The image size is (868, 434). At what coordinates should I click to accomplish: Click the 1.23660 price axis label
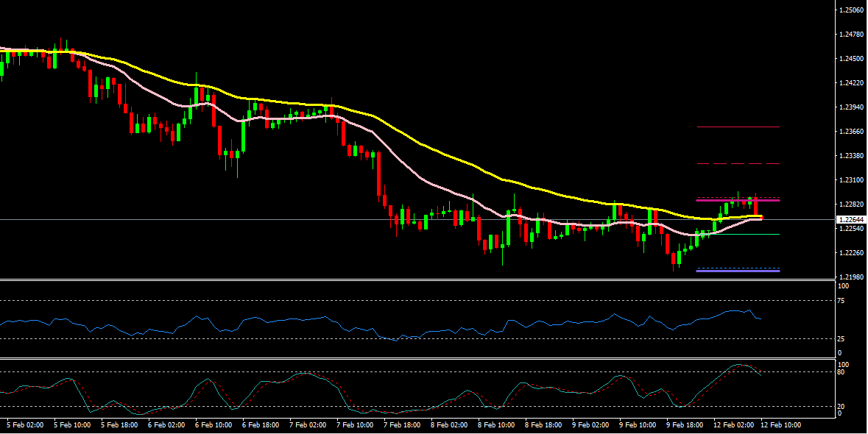[850, 132]
